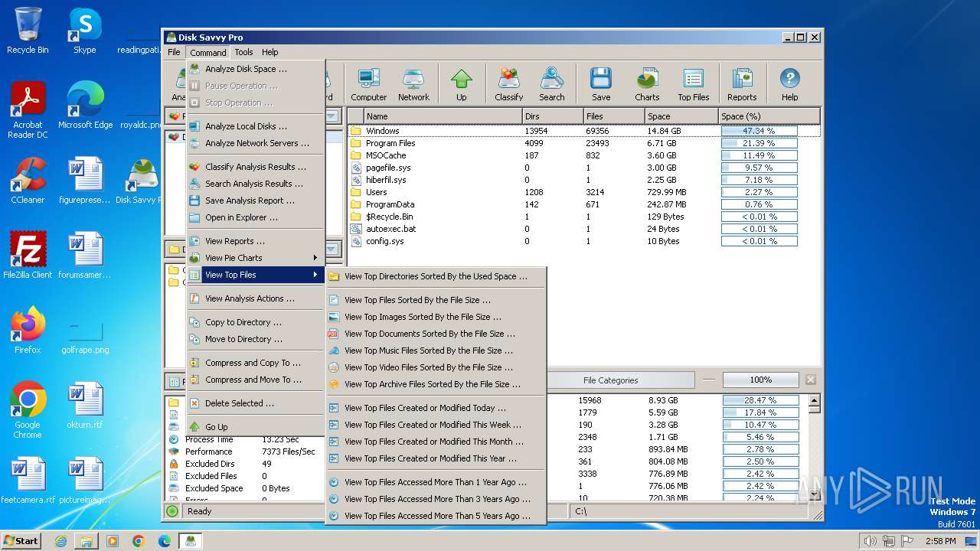980x551 pixels.
Task: Choose Save Analysis Report menu command
Action: click(x=256, y=201)
